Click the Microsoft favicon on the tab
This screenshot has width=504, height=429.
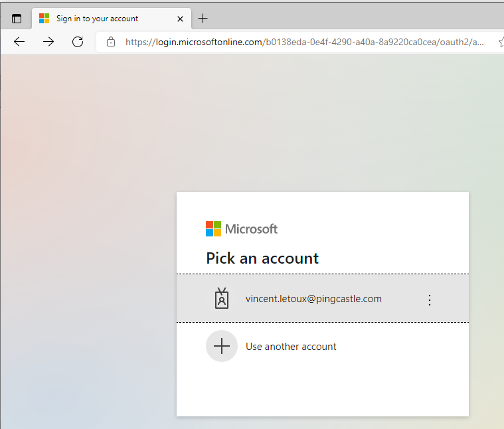tap(44, 19)
